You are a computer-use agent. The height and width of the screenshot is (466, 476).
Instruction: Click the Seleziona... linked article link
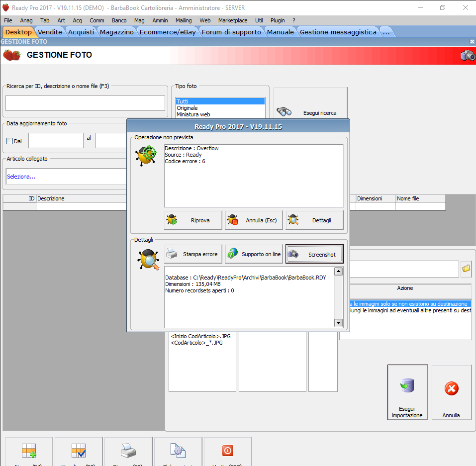click(x=21, y=177)
